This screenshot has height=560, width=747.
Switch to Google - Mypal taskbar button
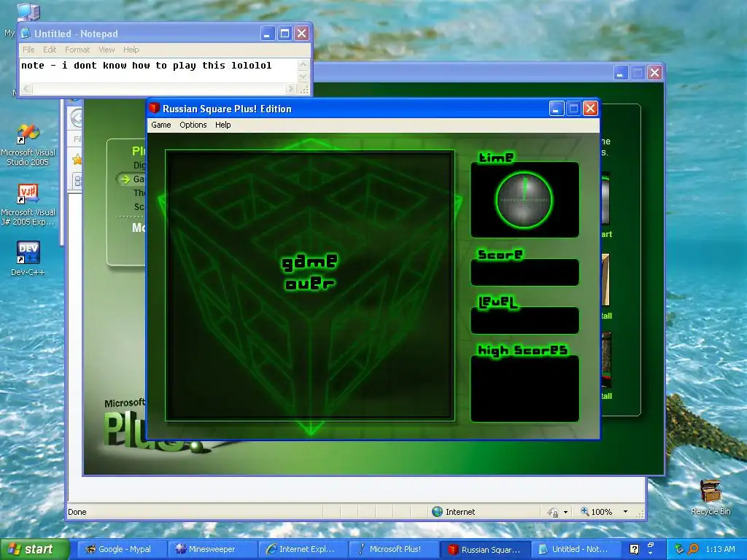tap(121, 549)
